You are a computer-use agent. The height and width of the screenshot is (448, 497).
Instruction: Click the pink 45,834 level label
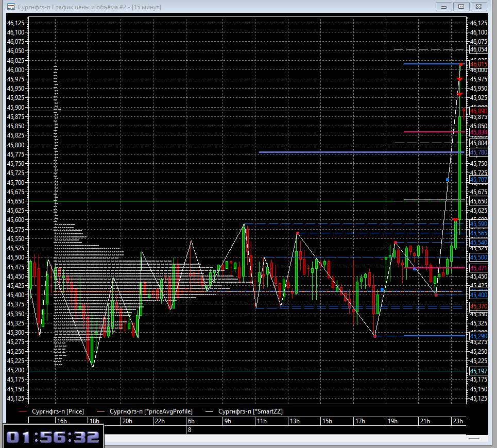[x=478, y=132]
